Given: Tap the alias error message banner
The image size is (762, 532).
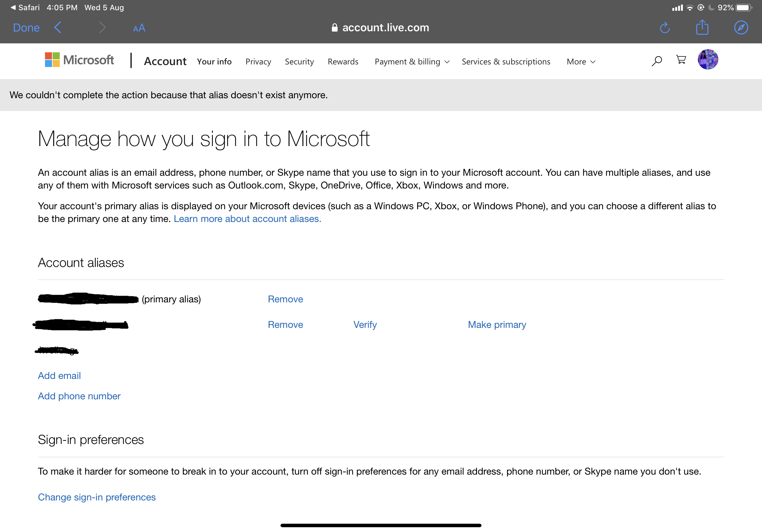Looking at the screenshot, I should click(x=381, y=95).
